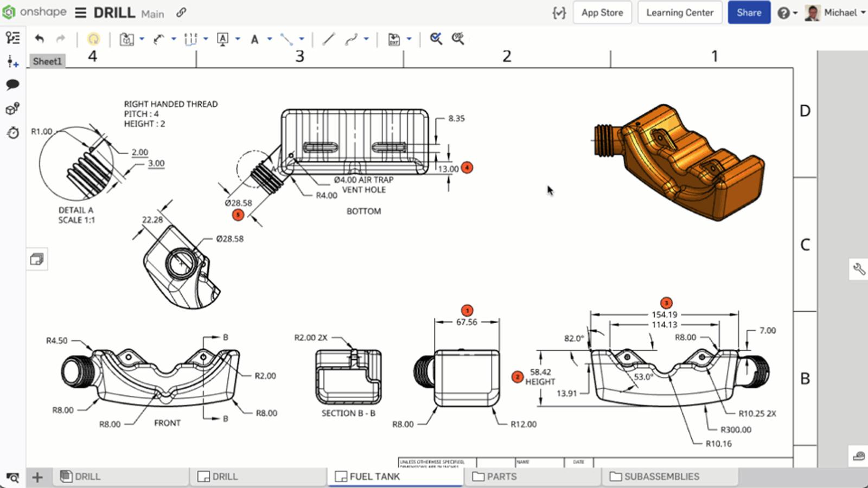Open the Learning Center button
The height and width of the screenshot is (488, 868).
tap(679, 12)
